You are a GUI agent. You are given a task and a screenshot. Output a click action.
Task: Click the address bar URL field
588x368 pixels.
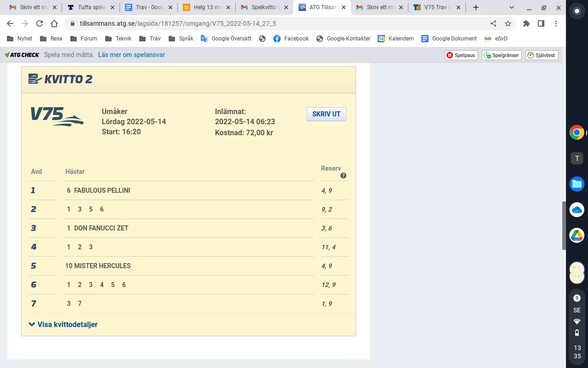coord(276,23)
